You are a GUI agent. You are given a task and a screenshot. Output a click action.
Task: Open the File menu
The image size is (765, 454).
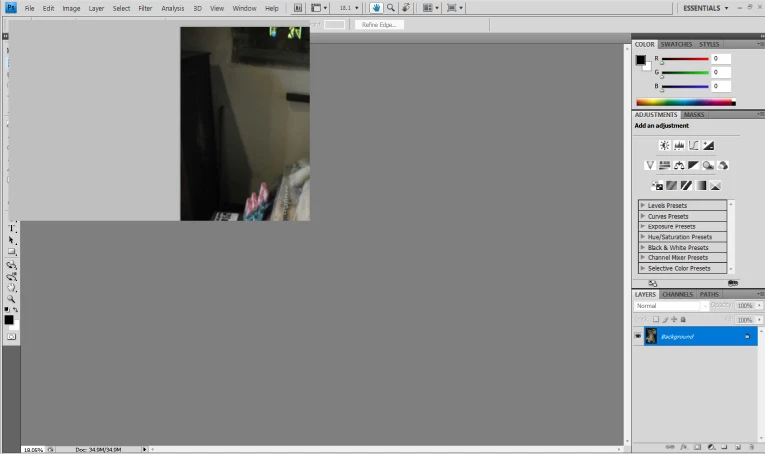(29, 8)
